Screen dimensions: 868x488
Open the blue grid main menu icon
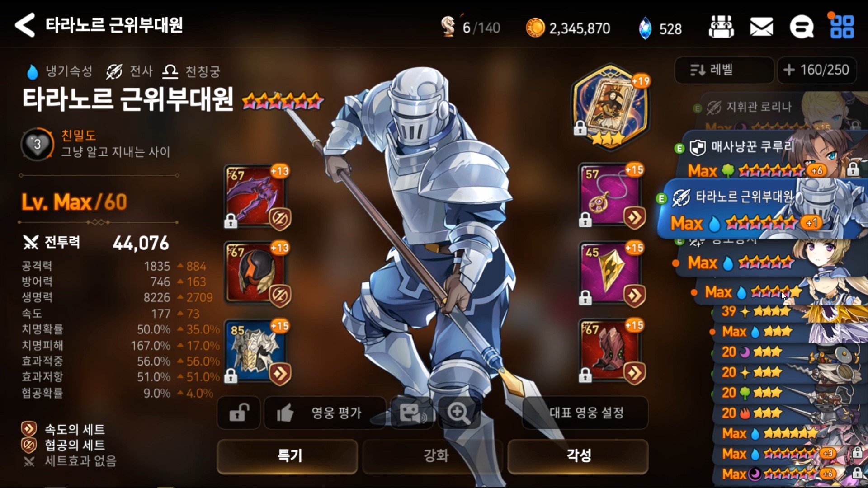pyautogui.click(x=842, y=27)
